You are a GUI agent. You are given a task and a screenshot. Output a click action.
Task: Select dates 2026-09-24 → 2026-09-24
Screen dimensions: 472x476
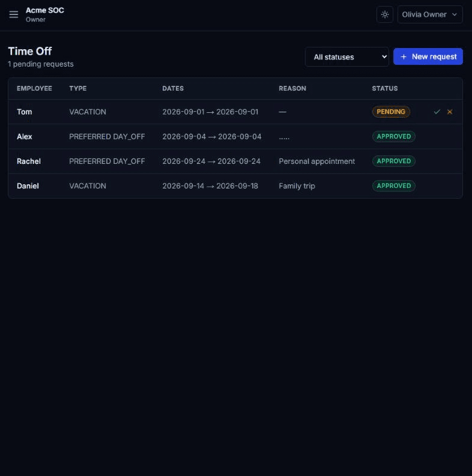(x=211, y=161)
